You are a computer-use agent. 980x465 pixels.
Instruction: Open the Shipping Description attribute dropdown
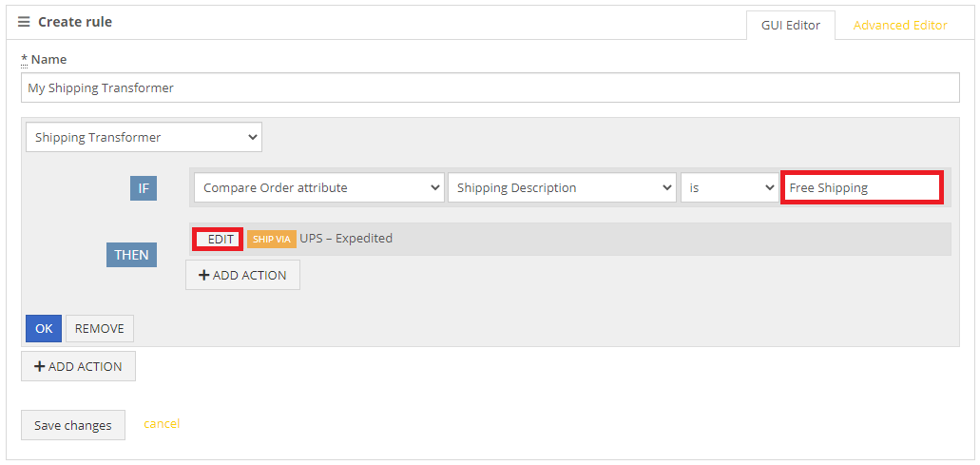click(x=562, y=187)
